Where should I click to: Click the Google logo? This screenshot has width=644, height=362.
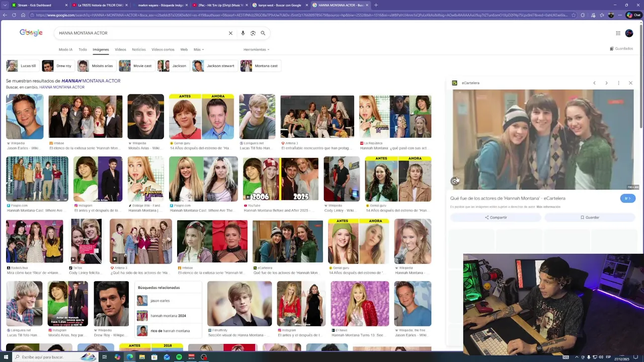(31, 33)
